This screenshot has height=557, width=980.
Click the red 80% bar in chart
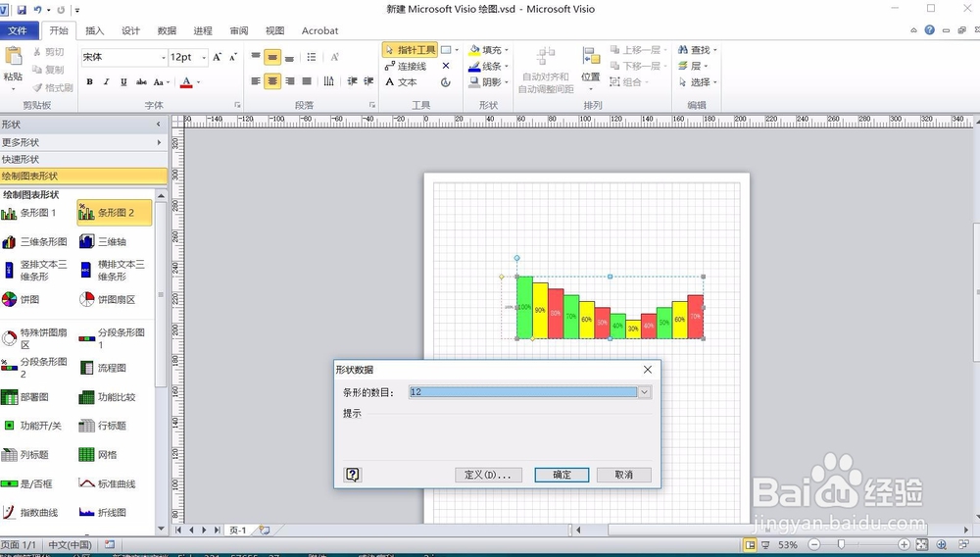556,314
